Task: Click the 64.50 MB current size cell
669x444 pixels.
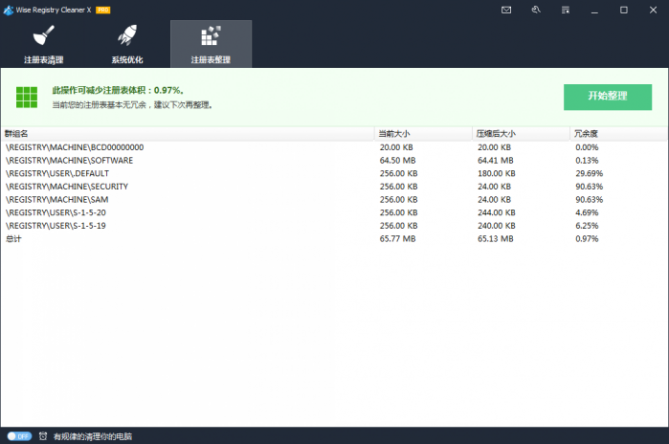Action: [398, 160]
